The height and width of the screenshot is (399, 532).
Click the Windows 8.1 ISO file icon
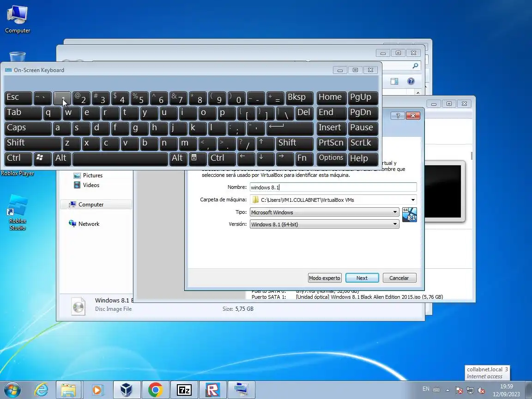(x=79, y=306)
